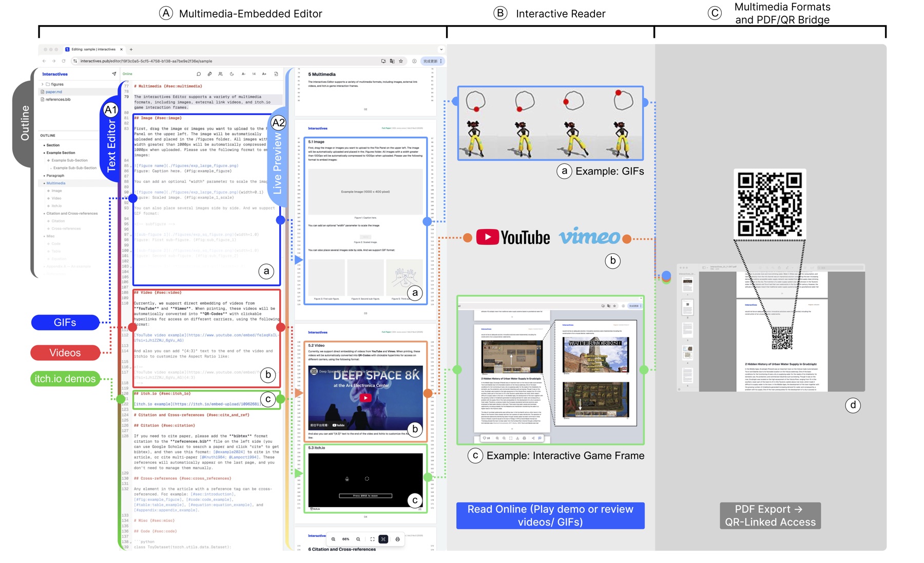Close the Editing: sample browser tab

pyautogui.click(x=122, y=49)
